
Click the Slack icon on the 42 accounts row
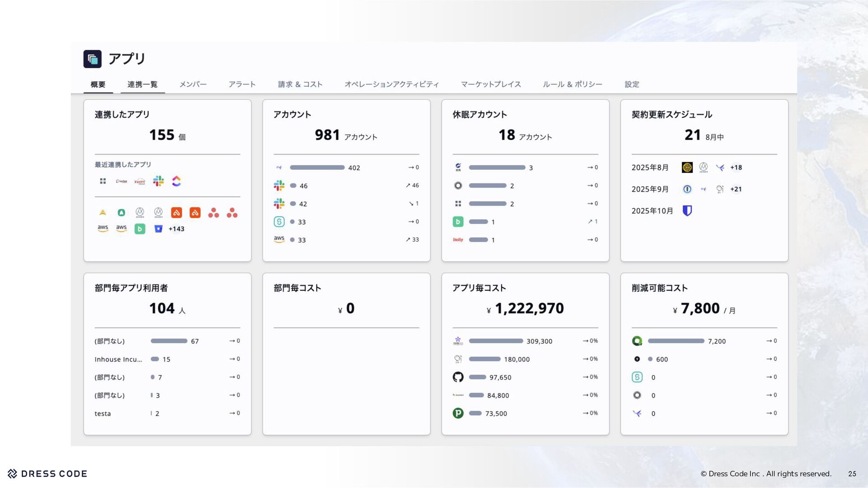(x=279, y=204)
